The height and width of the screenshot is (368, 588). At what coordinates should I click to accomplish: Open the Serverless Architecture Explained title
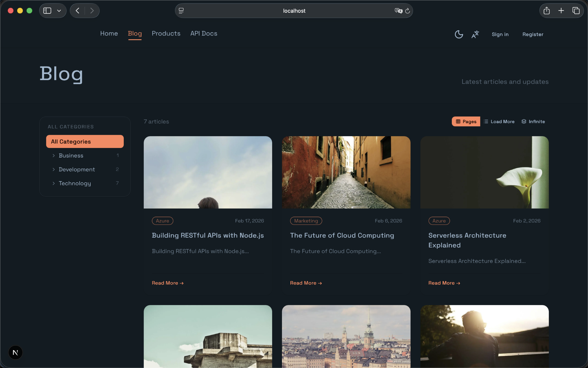pyautogui.click(x=467, y=240)
